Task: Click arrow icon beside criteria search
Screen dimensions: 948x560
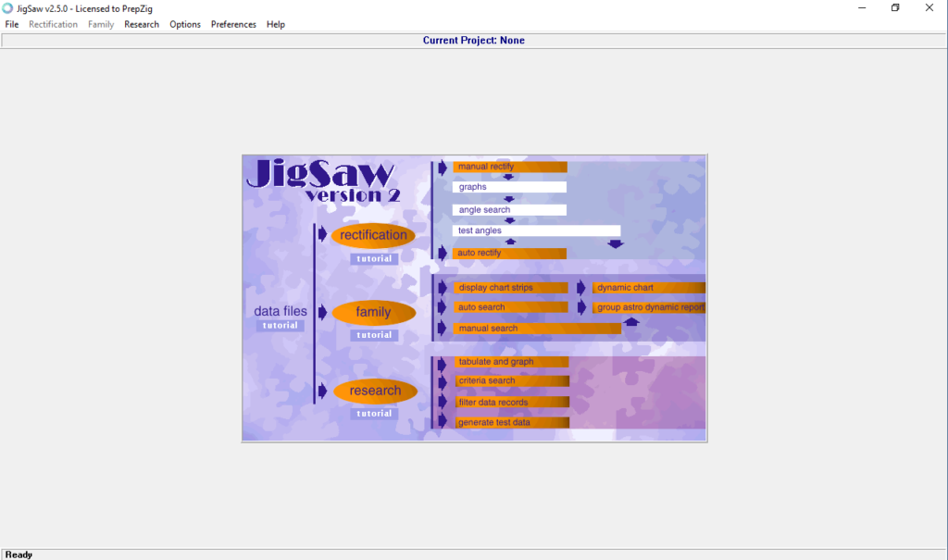Action: click(443, 382)
